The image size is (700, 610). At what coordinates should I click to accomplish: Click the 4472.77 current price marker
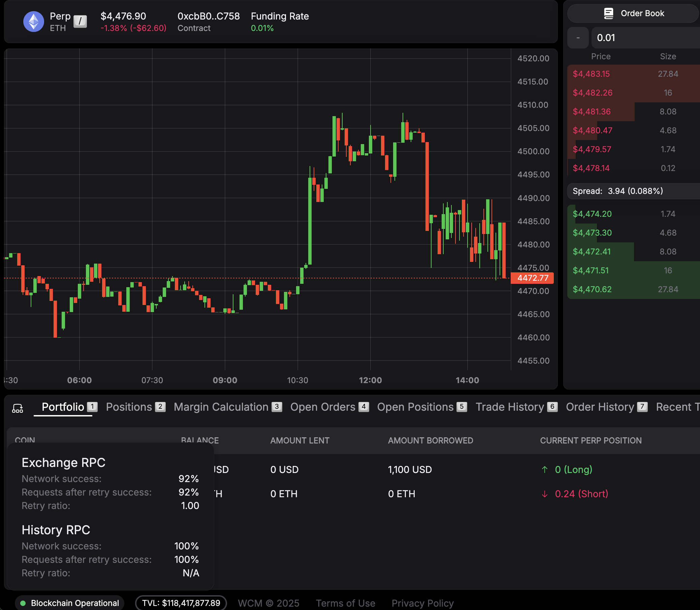click(x=532, y=278)
